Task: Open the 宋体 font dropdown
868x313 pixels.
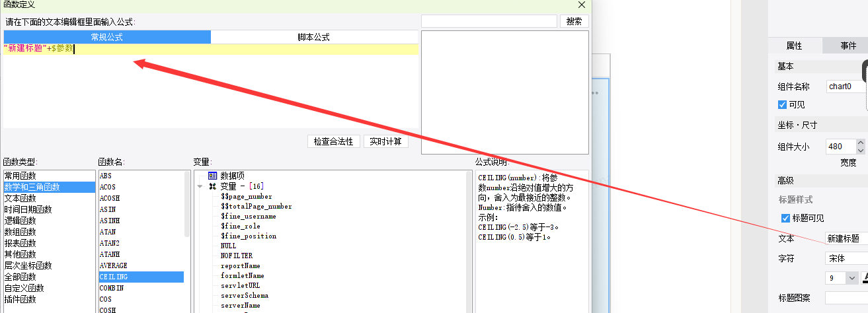Action: click(x=846, y=258)
